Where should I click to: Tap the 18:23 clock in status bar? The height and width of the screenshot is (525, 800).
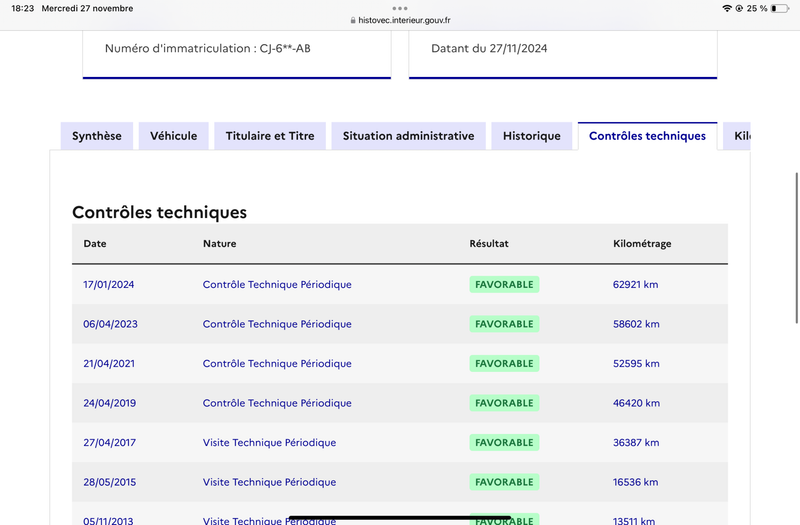(x=22, y=8)
